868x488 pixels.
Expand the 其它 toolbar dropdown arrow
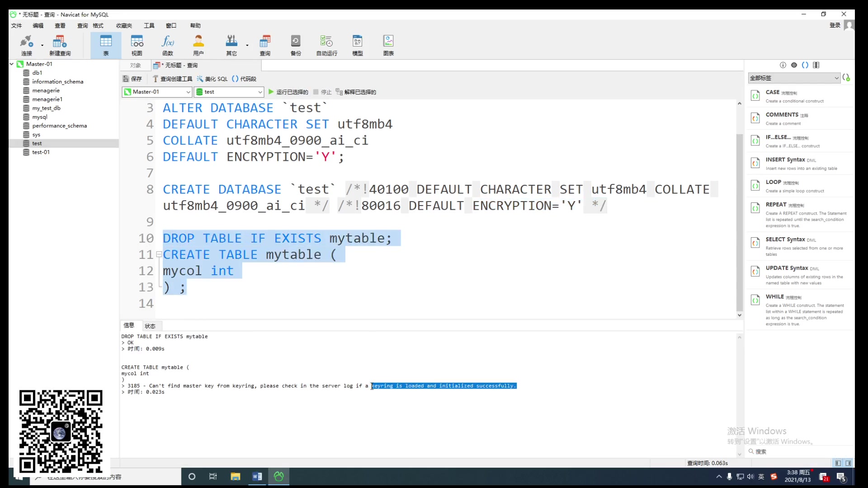247,45
